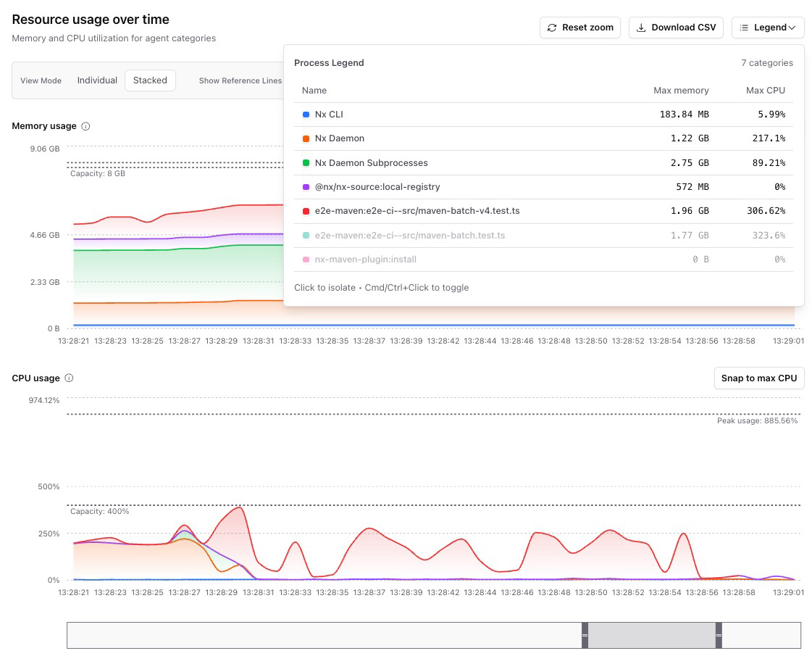Show the nx-maven-plugin:install category

pyautogui.click(x=365, y=260)
